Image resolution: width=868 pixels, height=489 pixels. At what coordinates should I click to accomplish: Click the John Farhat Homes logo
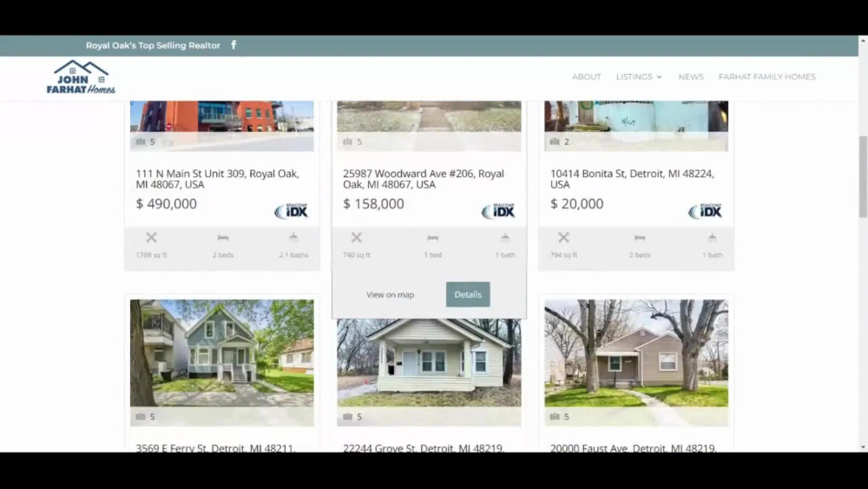pos(81,77)
